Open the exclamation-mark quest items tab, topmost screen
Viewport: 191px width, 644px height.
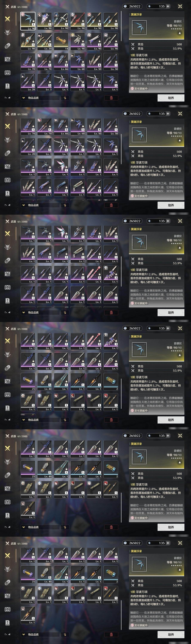click(7, 86)
